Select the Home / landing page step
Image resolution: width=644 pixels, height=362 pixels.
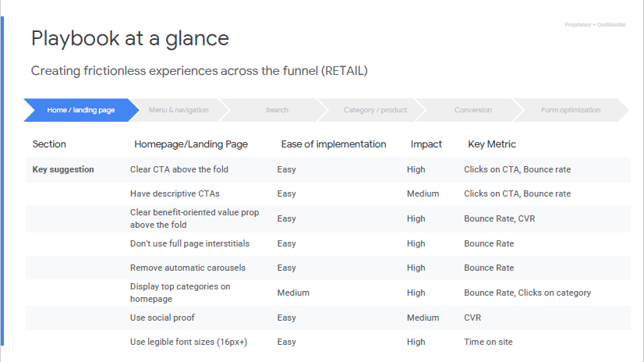[81, 110]
